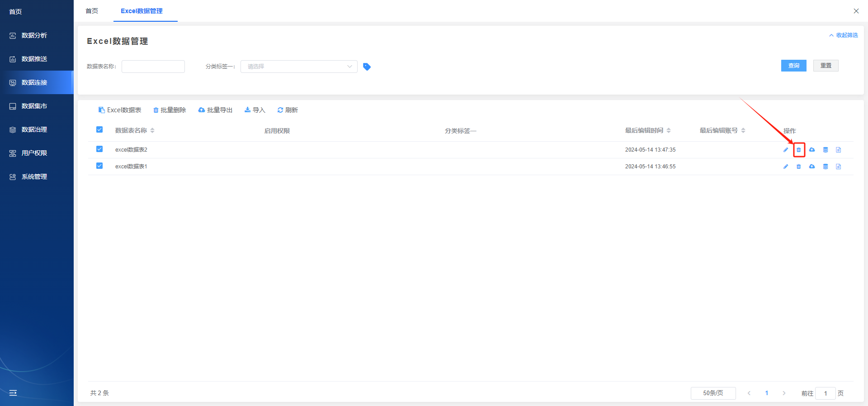The width and height of the screenshot is (868, 406).
Task: Open 首页 in the sidebar
Action: click(16, 12)
